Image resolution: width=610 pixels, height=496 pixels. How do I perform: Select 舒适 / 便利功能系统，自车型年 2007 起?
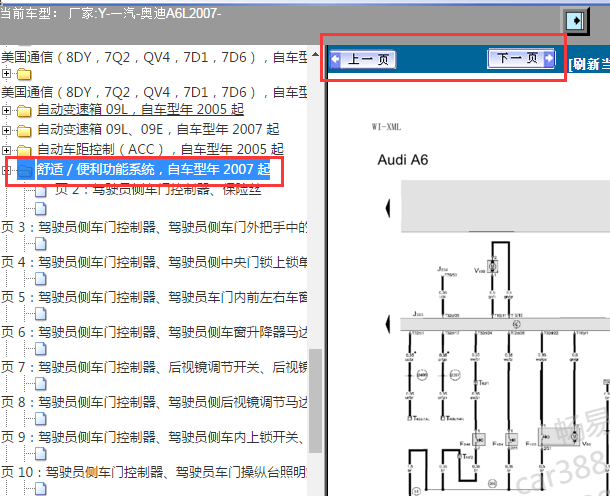pos(153,170)
